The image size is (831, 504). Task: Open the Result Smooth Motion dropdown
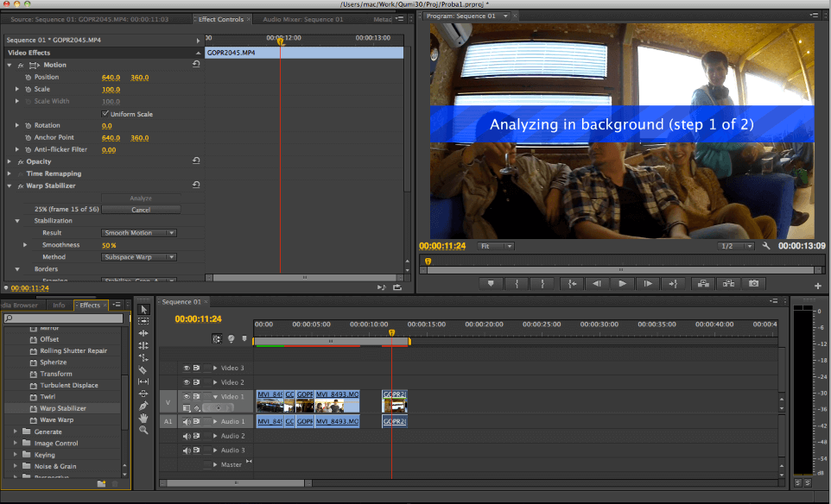click(139, 233)
